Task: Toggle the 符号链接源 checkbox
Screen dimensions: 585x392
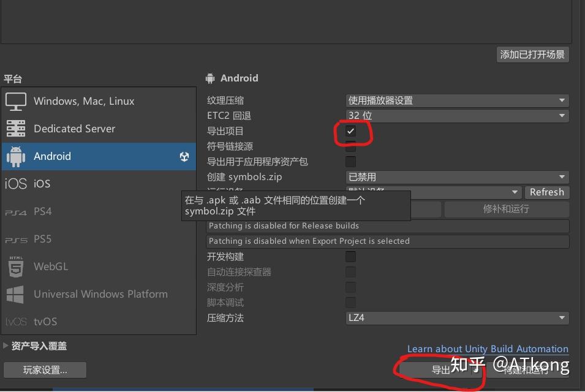Action: point(350,146)
